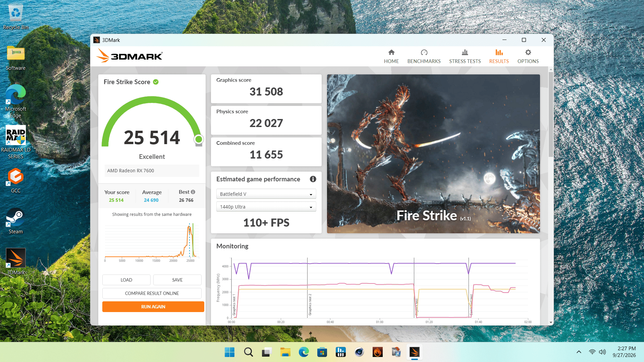Click the Combined score value 11 655

tap(266, 155)
